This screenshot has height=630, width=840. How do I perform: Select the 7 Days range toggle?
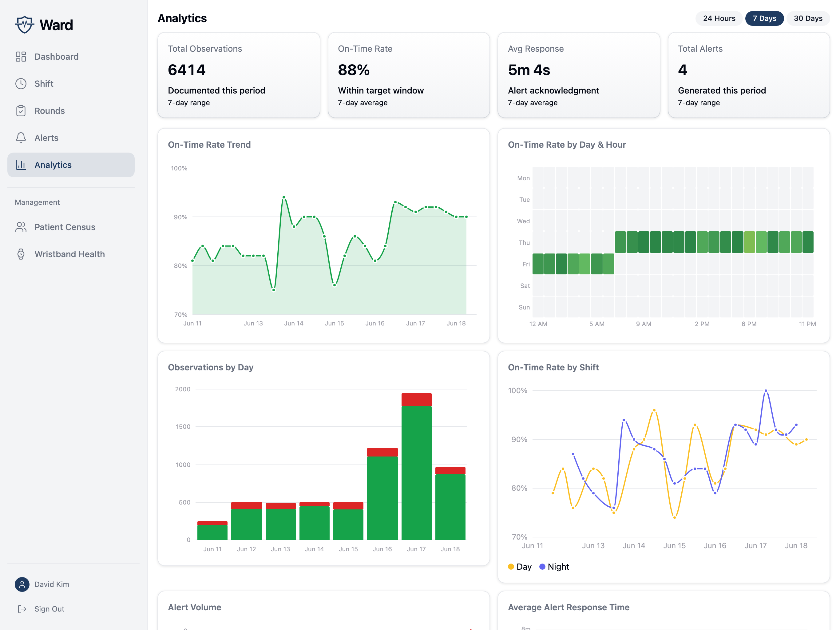764,18
